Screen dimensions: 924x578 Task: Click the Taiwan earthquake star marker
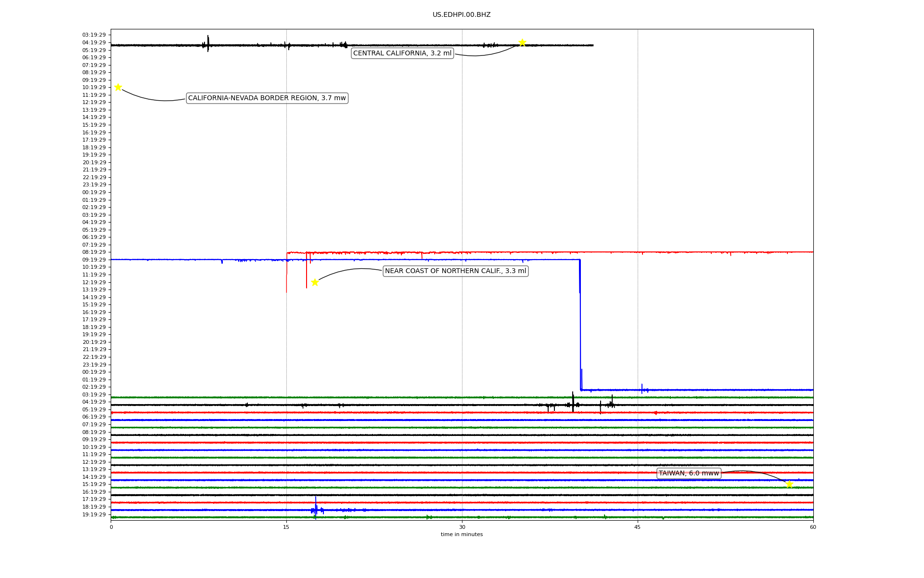[789, 484]
